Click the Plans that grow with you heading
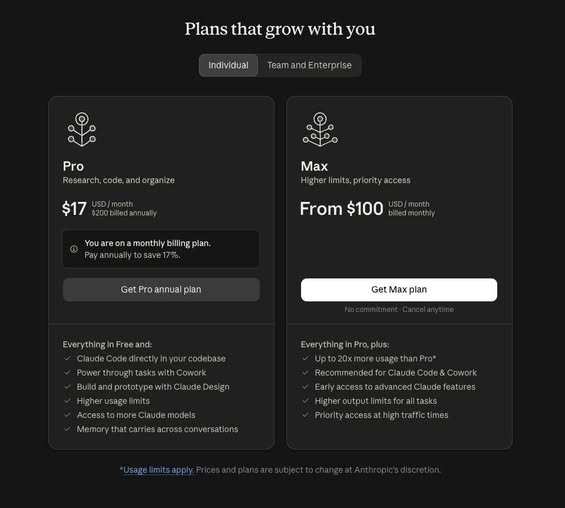Image resolution: width=565 pixels, height=508 pixels. click(x=280, y=29)
